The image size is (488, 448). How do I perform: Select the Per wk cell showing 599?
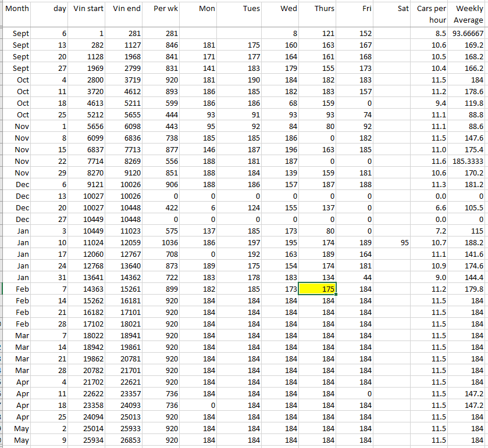163,103
